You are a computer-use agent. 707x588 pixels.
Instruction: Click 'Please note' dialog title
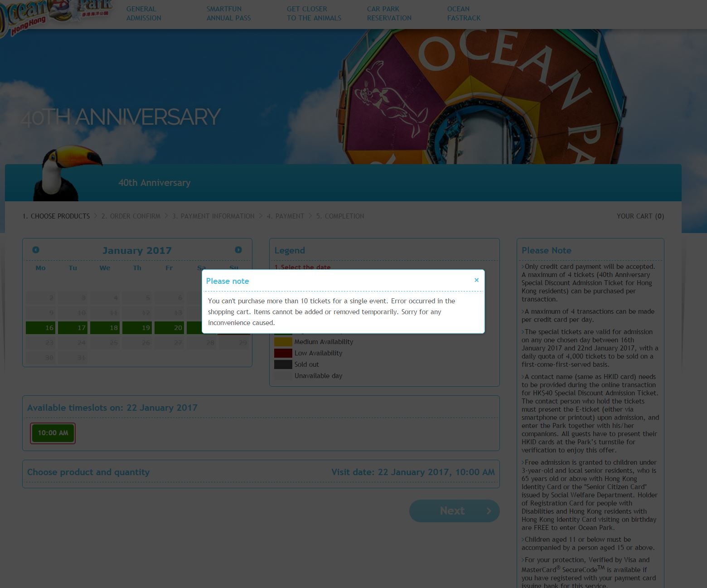(x=228, y=281)
